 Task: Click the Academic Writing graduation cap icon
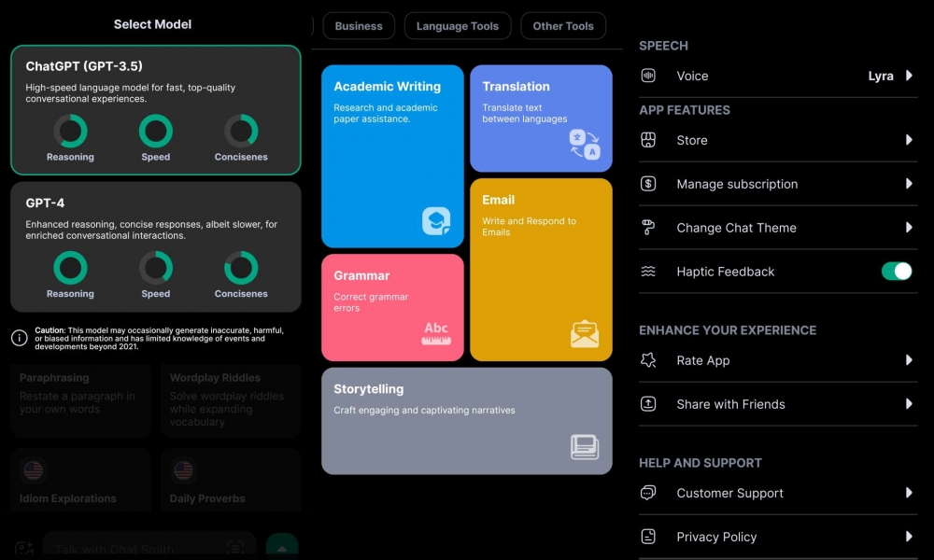point(436,221)
